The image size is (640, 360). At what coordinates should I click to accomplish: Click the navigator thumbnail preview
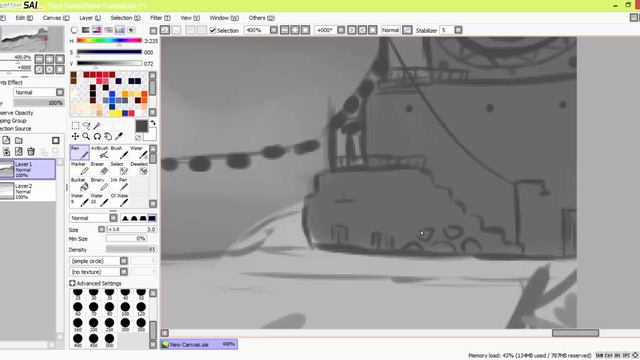tap(32, 39)
